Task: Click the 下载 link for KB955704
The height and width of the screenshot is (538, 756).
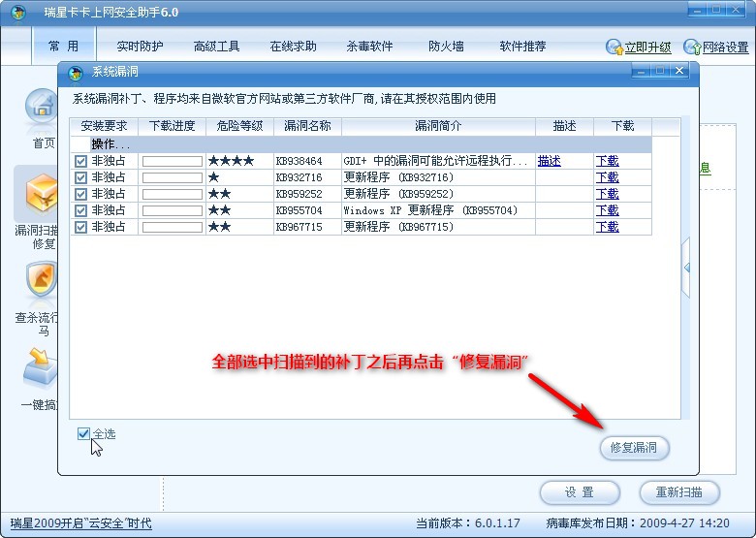Action: coord(607,210)
